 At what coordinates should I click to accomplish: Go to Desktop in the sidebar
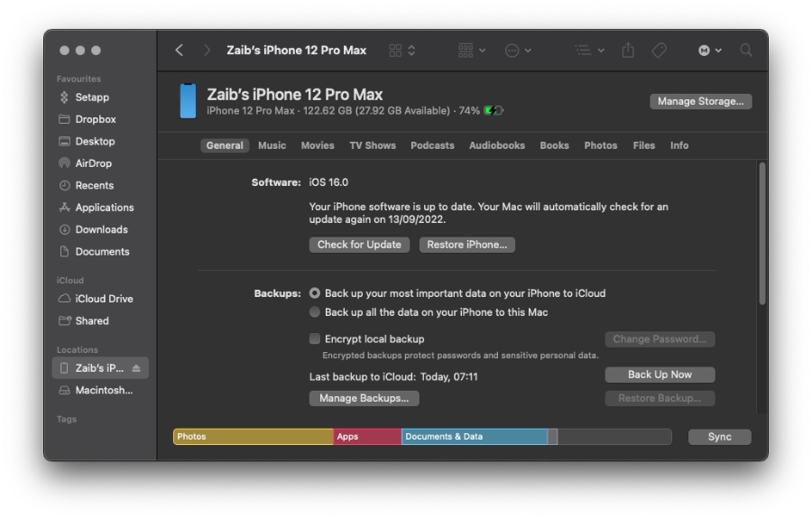95,142
